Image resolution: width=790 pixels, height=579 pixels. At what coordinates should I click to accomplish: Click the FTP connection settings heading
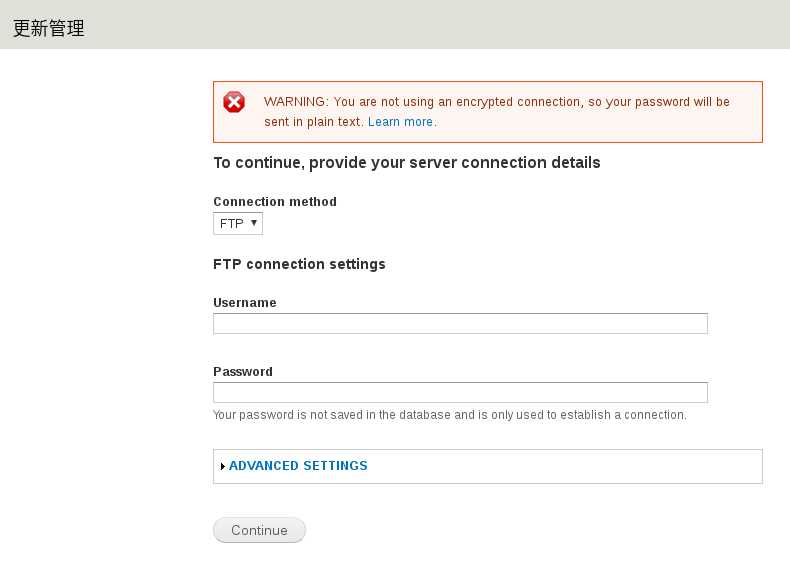tap(299, 264)
